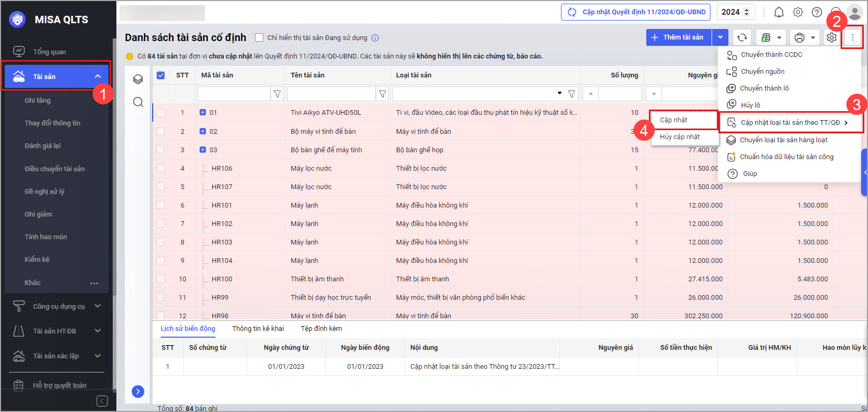
Task: Enable 'Chỉ hiển thị tài sản Đang sử dụng' checkbox
Action: [x=259, y=37]
